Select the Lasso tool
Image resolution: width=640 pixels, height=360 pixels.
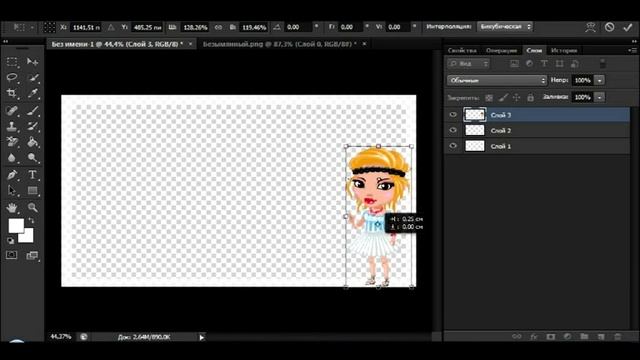click(x=12, y=78)
